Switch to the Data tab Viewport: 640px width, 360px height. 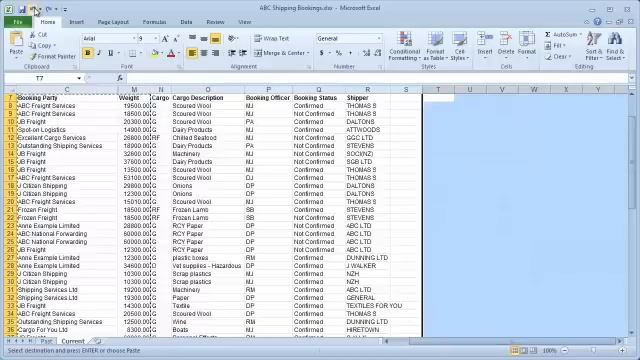coord(186,22)
